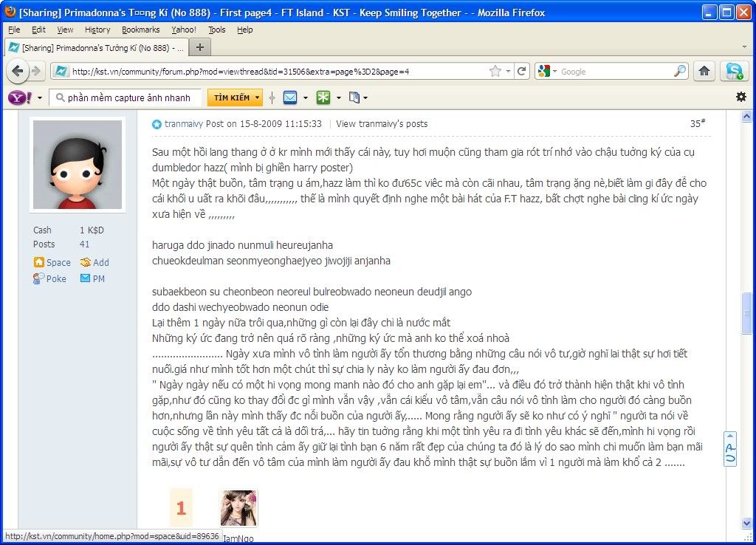Click the Skype toolbar icon
756x545 pixels.
(734, 72)
